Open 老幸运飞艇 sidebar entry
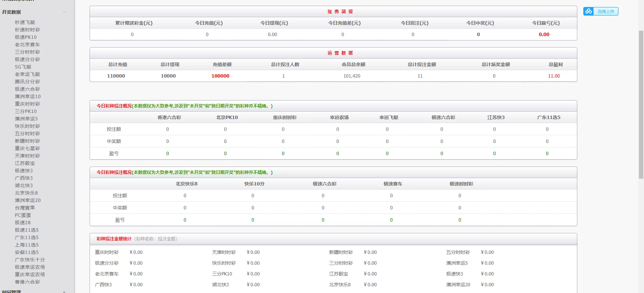 click(27, 74)
